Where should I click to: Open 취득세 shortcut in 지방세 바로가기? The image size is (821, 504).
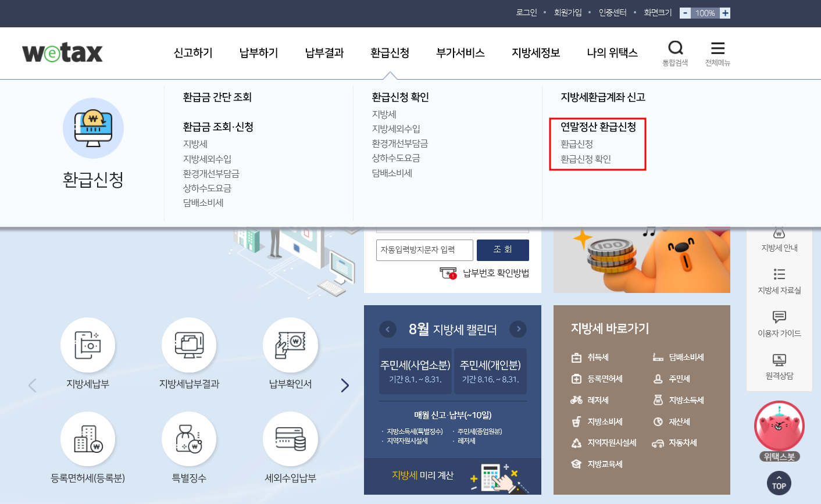590,358
